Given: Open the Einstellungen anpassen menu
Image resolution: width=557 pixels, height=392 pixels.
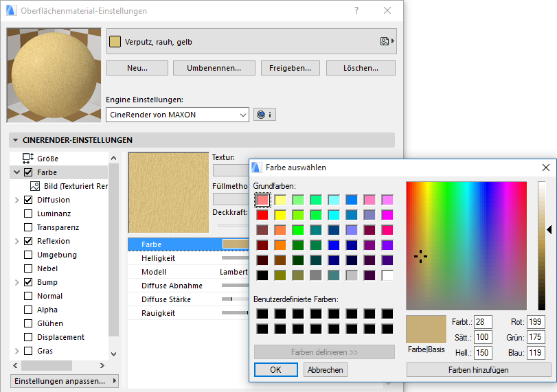Looking at the screenshot, I should (x=65, y=381).
